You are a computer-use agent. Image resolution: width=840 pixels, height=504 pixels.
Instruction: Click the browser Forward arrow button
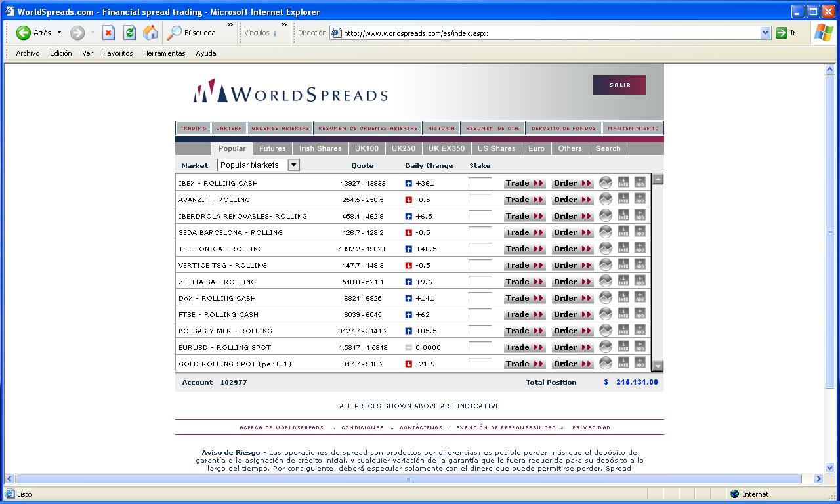(x=77, y=33)
